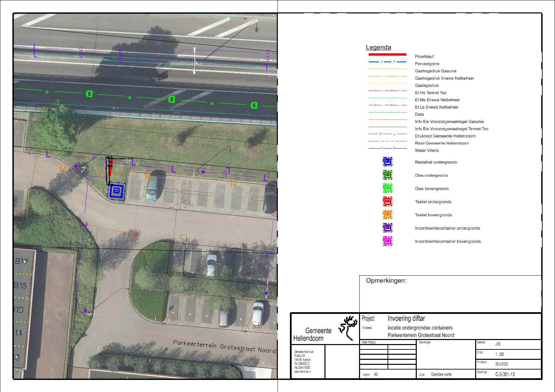Click the Legenda heading

click(x=378, y=48)
